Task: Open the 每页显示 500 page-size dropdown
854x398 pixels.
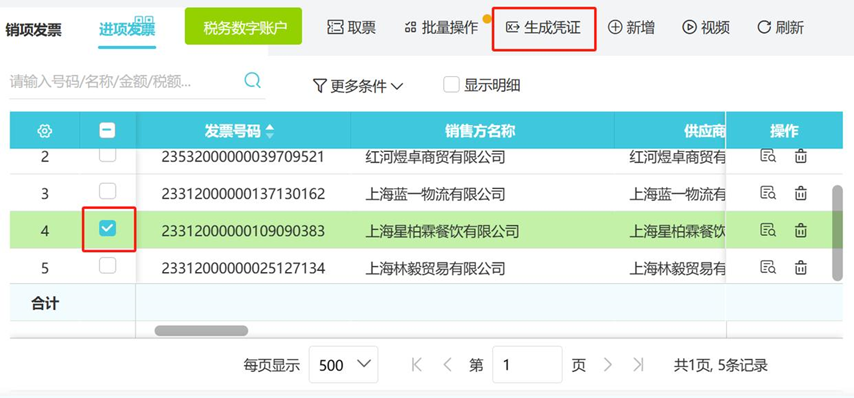Action: tap(344, 364)
